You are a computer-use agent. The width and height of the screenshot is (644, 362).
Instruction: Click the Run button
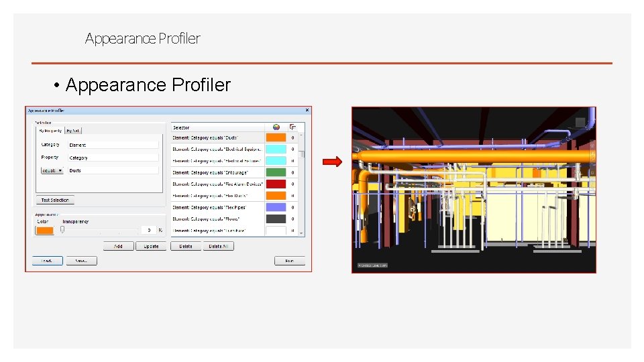point(290,261)
